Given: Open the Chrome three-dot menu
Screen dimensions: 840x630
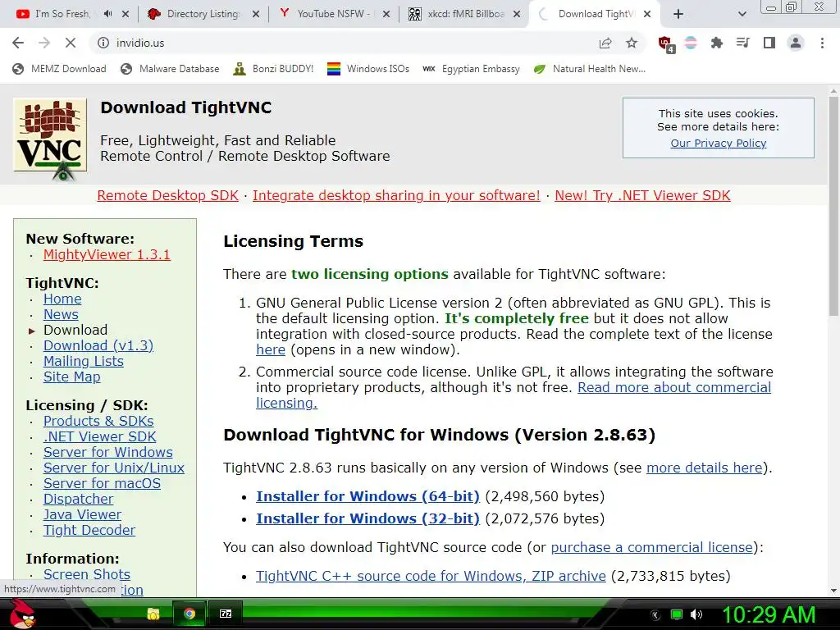Looking at the screenshot, I should [822, 43].
